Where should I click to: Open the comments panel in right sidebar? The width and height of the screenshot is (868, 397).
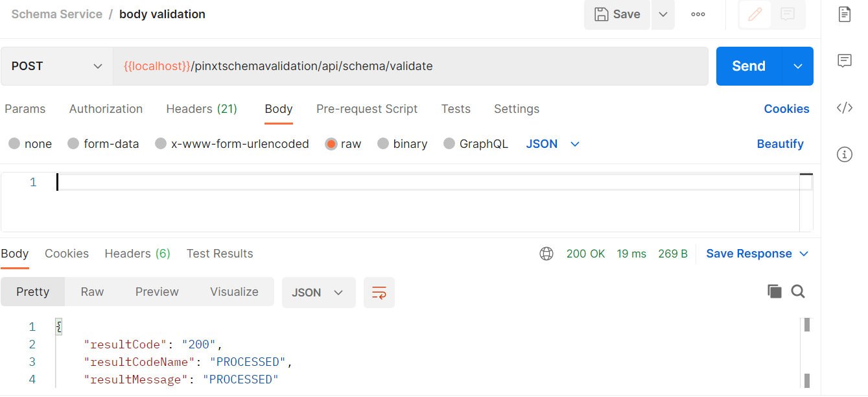click(x=844, y=60)
